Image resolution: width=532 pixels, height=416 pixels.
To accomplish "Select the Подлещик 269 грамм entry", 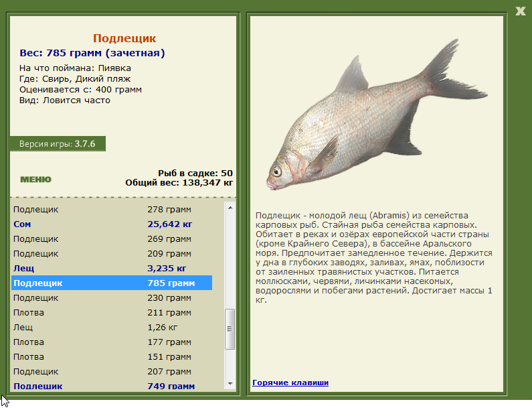I will pyautogui.click(x=112, y=238).
